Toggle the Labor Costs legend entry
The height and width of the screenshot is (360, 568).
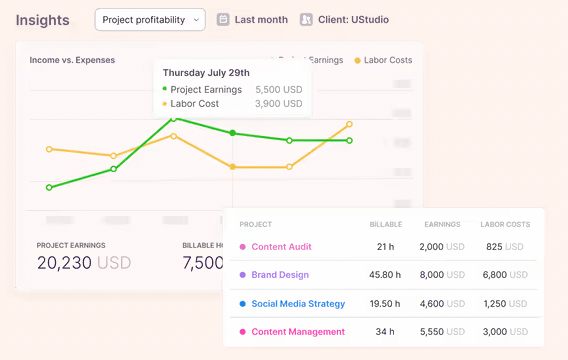383,60
